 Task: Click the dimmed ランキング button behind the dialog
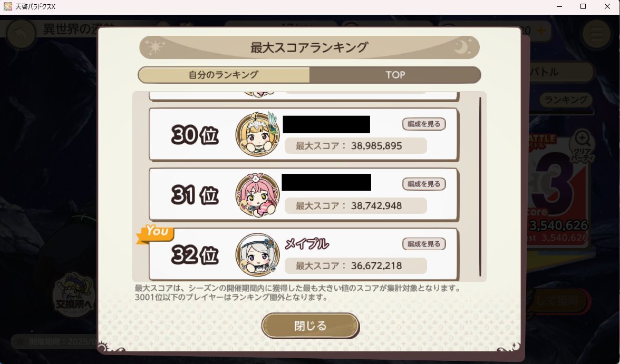pos(566,100)
